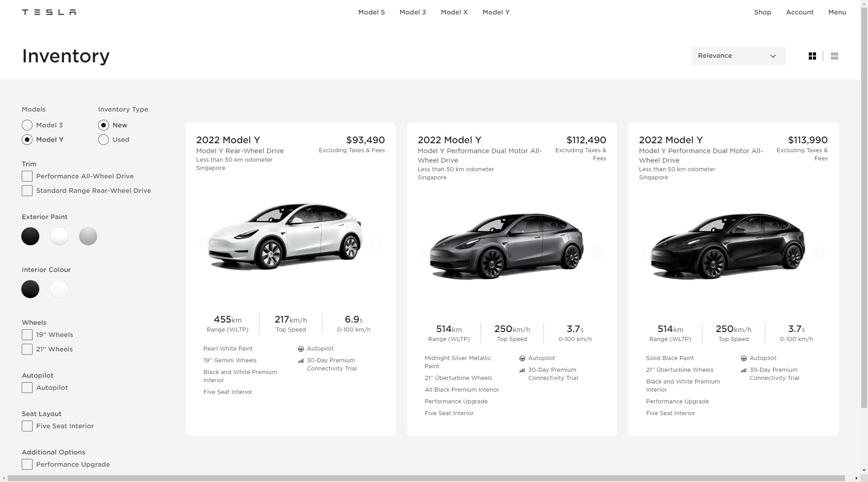Viewport: 868px width, 482px height.
Task: Check Performance All-Wheel Drive trim
Action: click(x=27, y=176)
